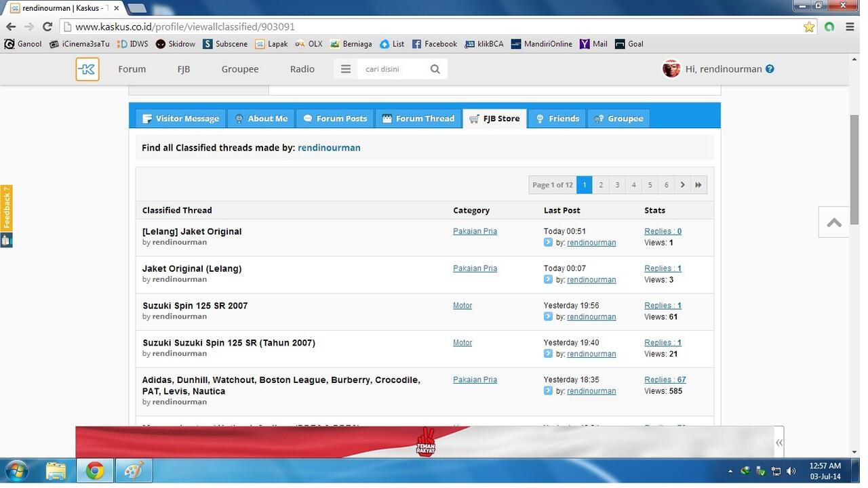Open Replies : 67 link
The height and width of the screenshot is (488, 868).
[x=665, y=380]
